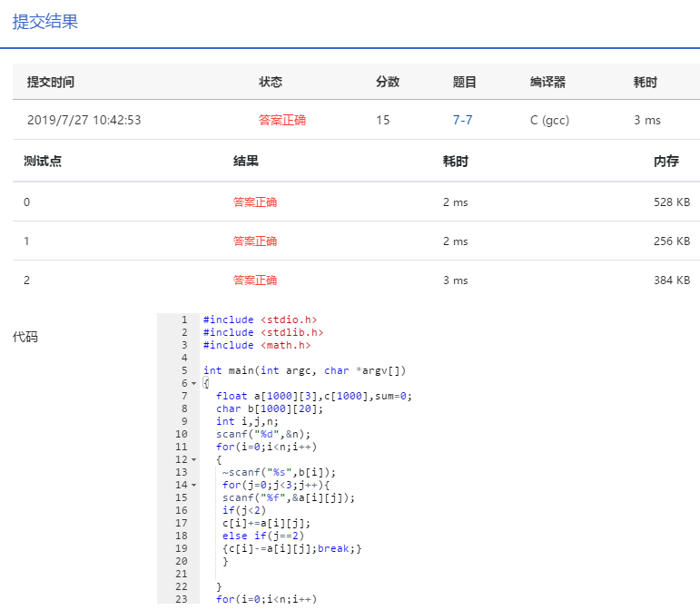Click line number 4 in gutter

[x=184, y=358]
